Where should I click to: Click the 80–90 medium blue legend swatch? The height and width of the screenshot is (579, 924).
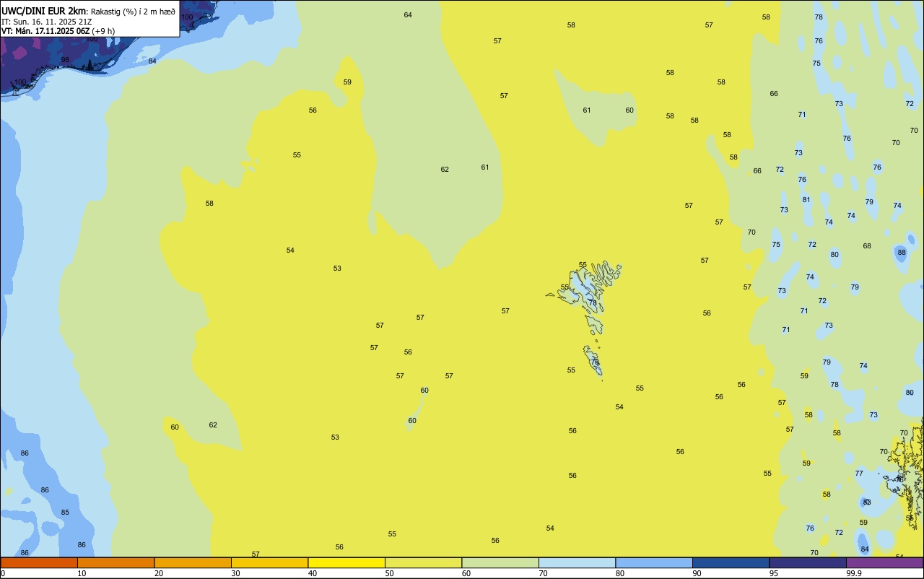[x=654, y=562]
